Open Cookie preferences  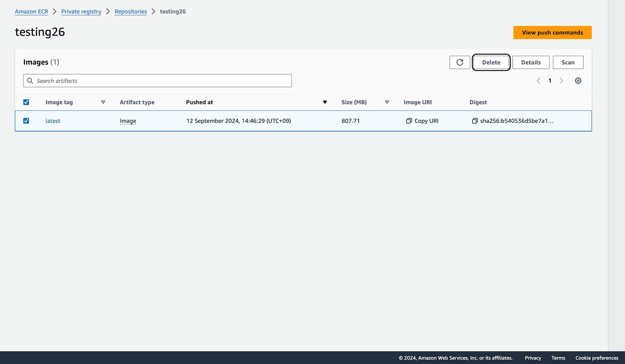597,358
